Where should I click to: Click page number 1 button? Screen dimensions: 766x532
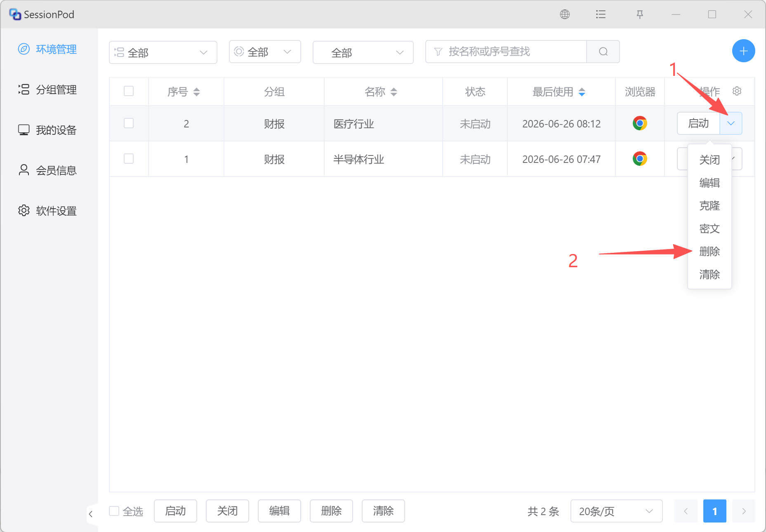pyautogui.click(x=714, y=511)
